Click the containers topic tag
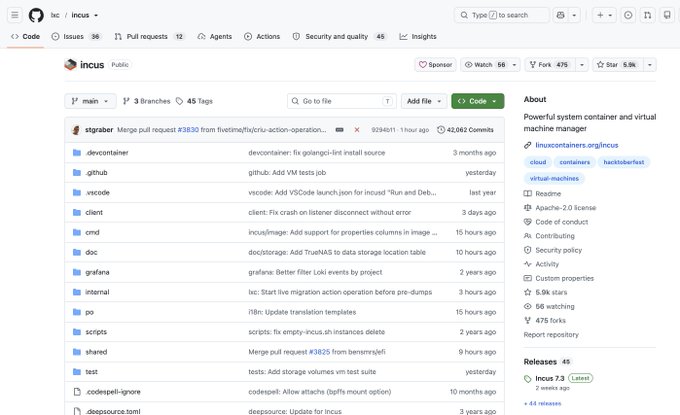 coord(575,162)
